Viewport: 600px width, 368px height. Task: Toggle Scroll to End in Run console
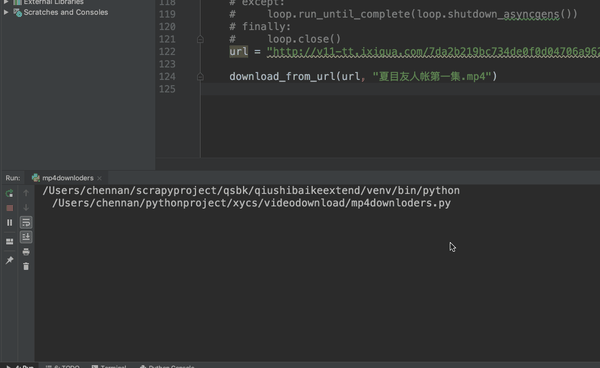[26, 237]
